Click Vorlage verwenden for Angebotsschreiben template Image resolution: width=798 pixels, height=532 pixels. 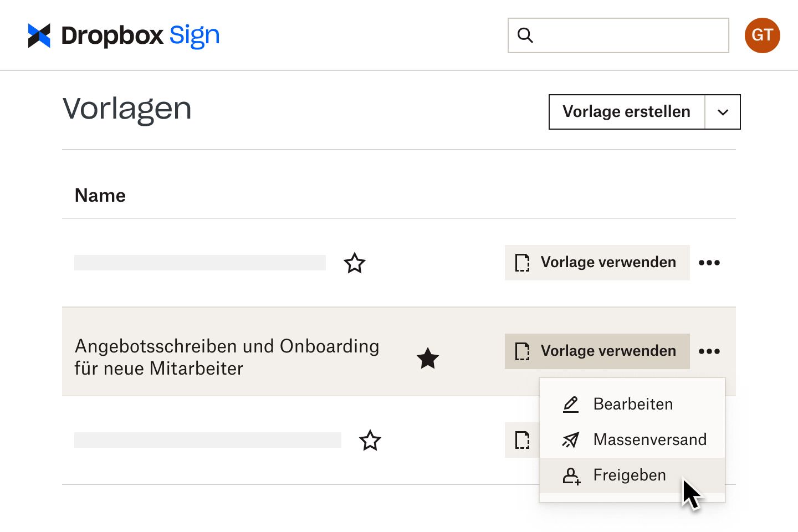[x=597, y=351]
